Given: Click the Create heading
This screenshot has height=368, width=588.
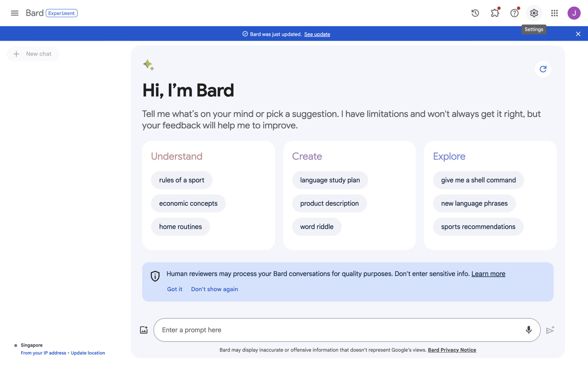Looking at the screenshot, I should 307,156.
